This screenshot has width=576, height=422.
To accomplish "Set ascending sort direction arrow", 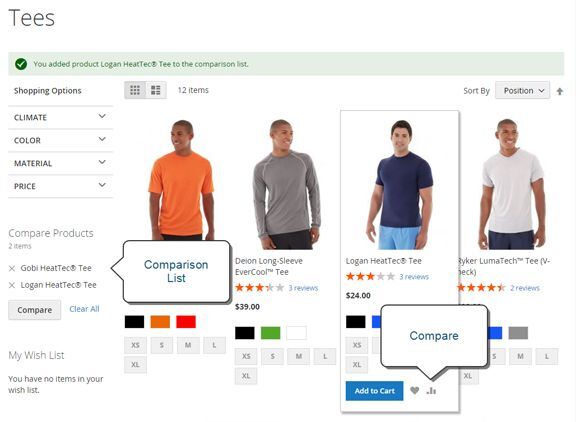I will pyautogui.click(x=559, y=91).
